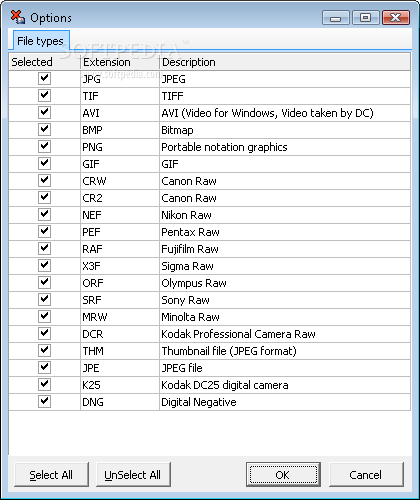Image resolution: width=420 pixels, height=500 pixels.
Task: Toggle the PEF checkbox
Action: pyautogui.click(x=44, y=232)
